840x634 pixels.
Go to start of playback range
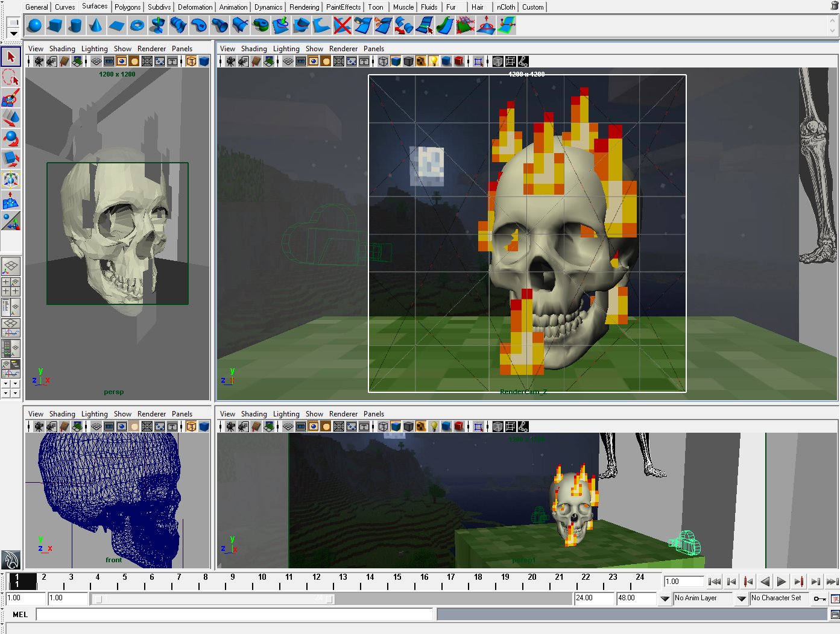tap(715, 581)
